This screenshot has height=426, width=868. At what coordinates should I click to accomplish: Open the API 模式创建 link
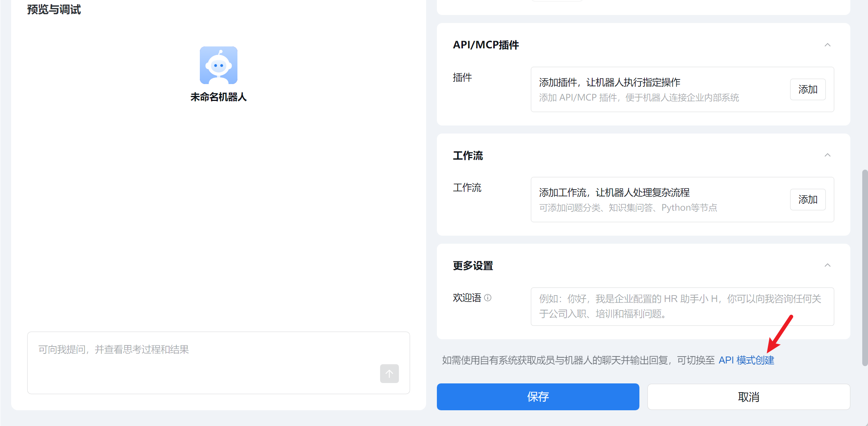pos(746,360)
